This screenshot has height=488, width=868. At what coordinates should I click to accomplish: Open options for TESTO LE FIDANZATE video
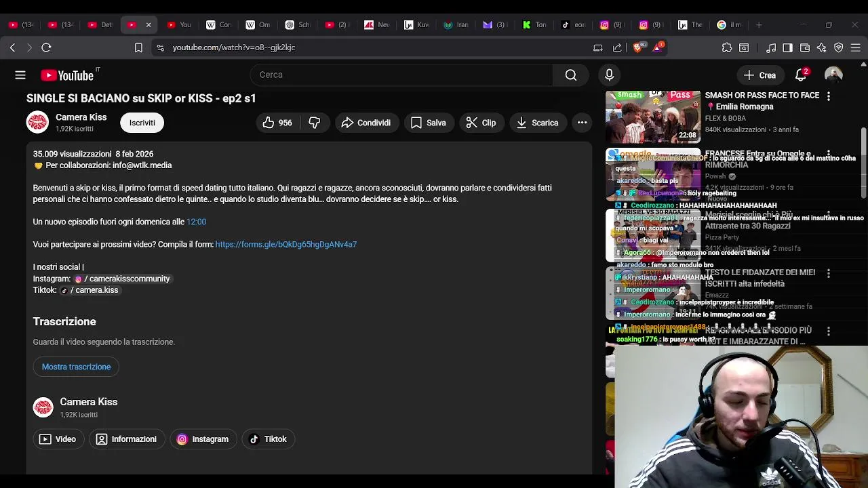(828, 273)
